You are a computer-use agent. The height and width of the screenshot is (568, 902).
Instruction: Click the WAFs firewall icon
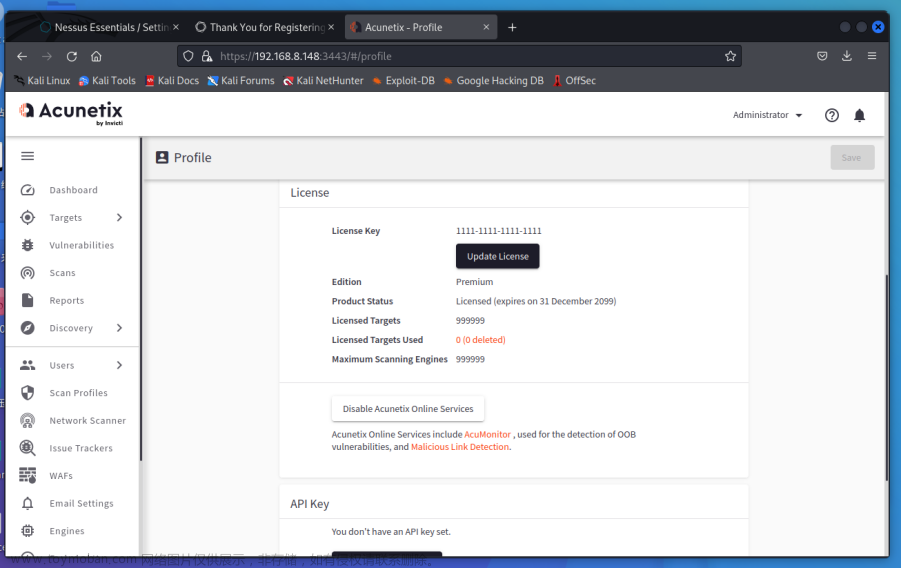click(x=28, y=475)
